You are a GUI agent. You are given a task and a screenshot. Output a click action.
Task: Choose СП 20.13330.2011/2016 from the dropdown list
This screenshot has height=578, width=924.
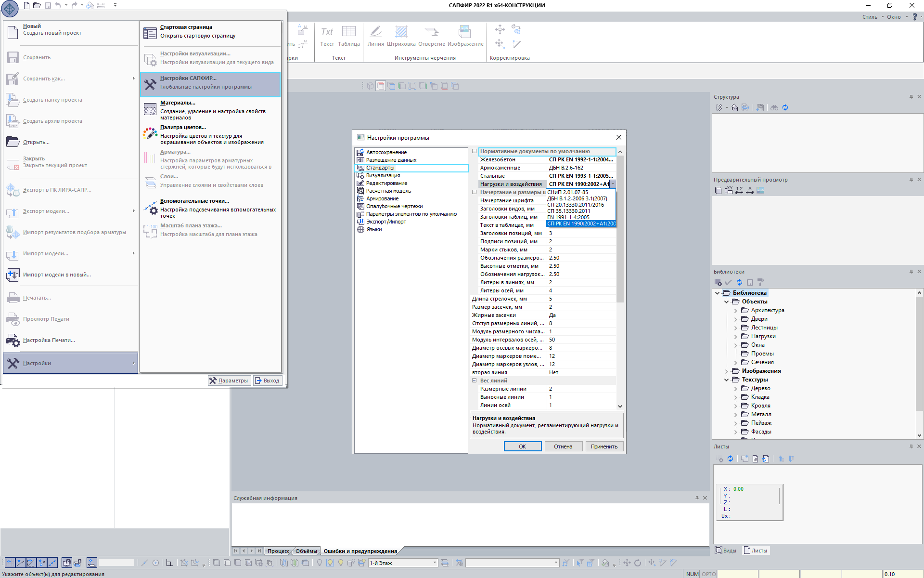(576, 205)
